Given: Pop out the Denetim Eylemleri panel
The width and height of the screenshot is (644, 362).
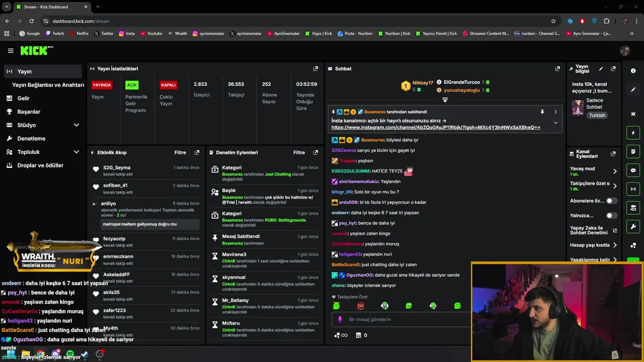Looking at the screenshot, I should (x=315, y=152).
